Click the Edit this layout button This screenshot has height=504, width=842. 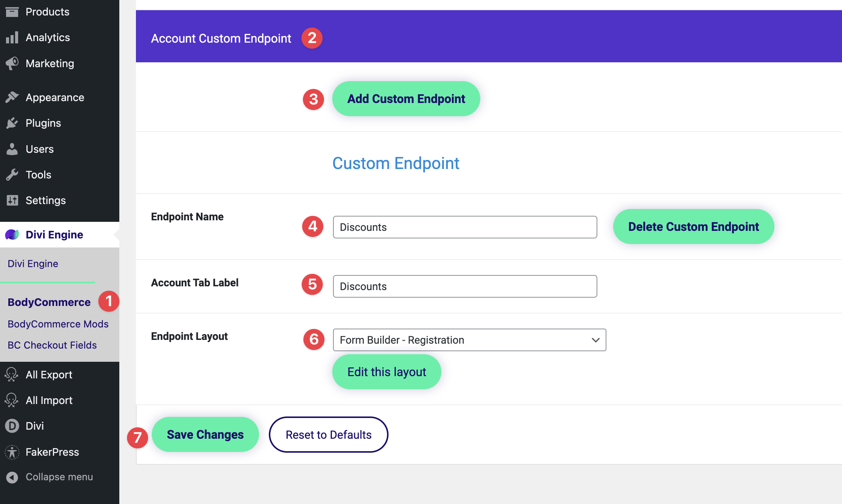tap(387, 372)
